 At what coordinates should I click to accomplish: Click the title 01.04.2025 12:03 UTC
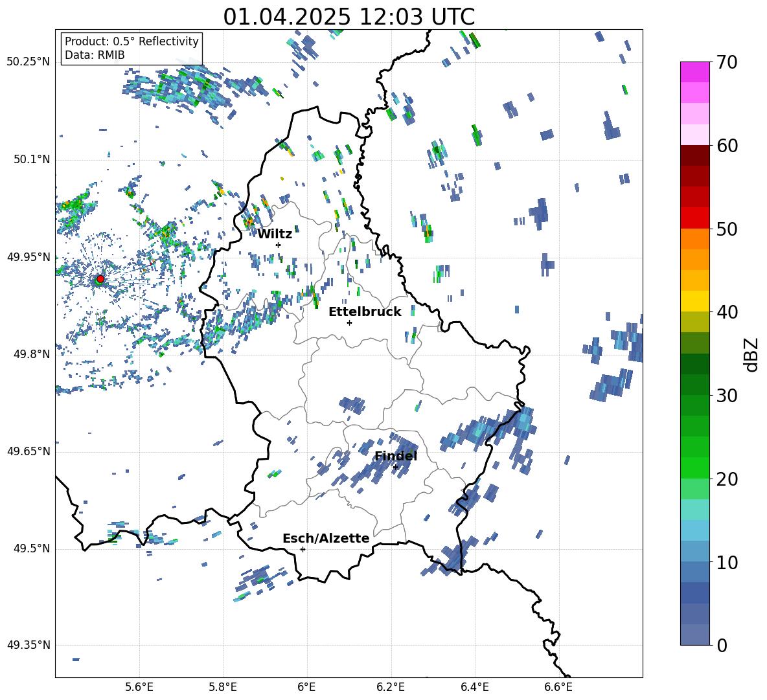(x=349, y=17)
